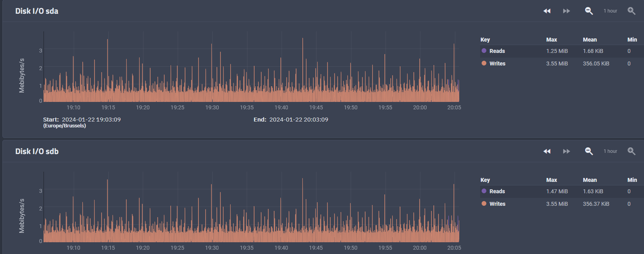Click the purple Reads swatch for sdb

(484, 191)
